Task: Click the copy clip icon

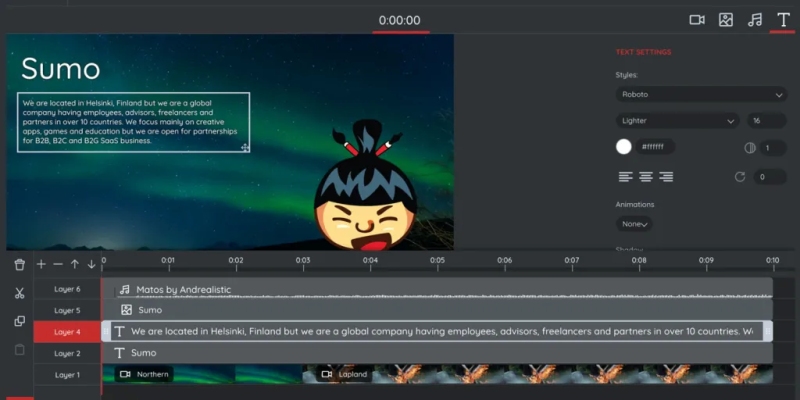Action: point(19,321)
